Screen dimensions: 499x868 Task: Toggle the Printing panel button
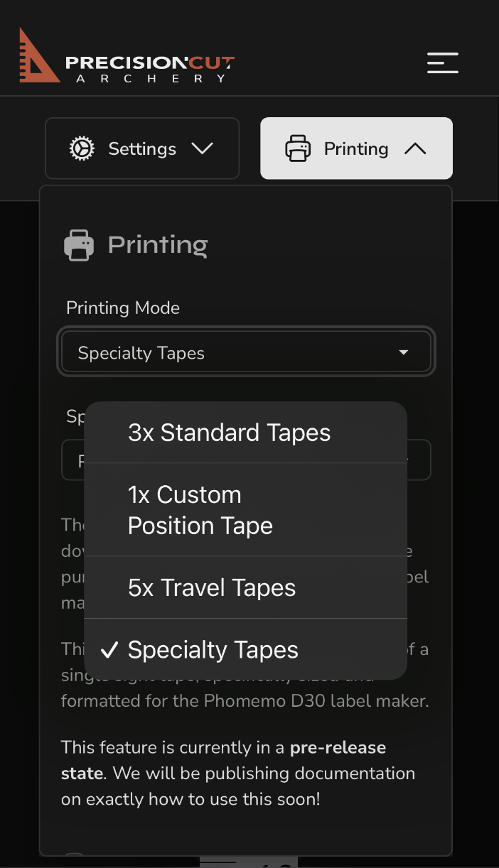[356, 148]
